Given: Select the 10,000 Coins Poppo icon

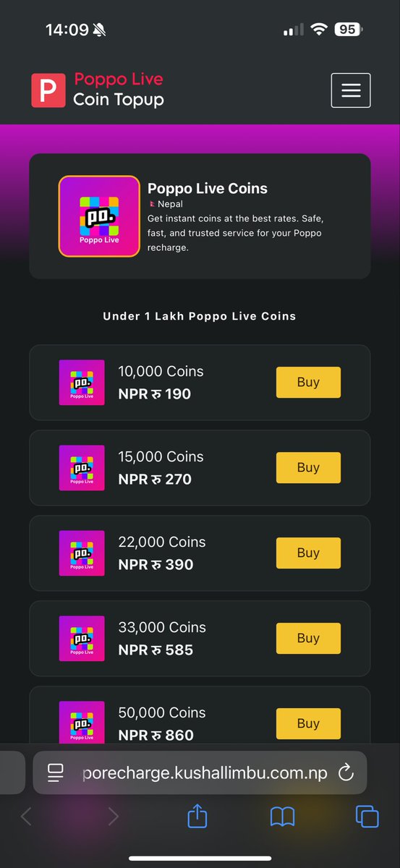Looking at the screenshot, I should click(82, 383).
